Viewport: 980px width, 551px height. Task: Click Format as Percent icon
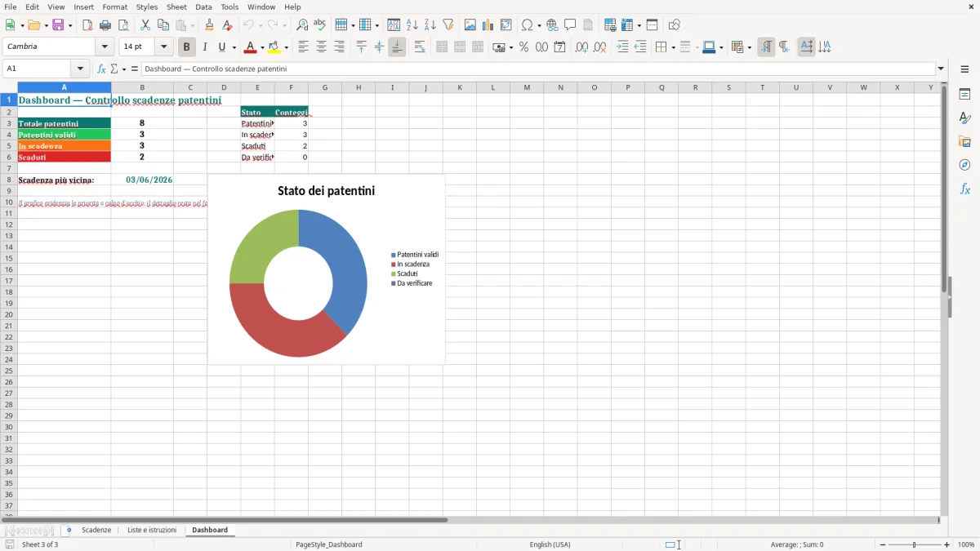(x=524, y=47)
